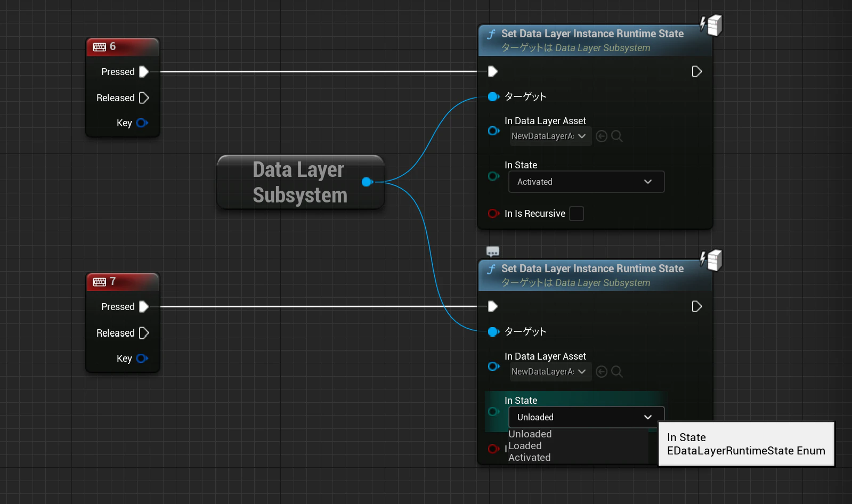The width and height of the screenshot is (852, 504).
Task: Select the keyboard 7 event node header
Action: (123, 282)
